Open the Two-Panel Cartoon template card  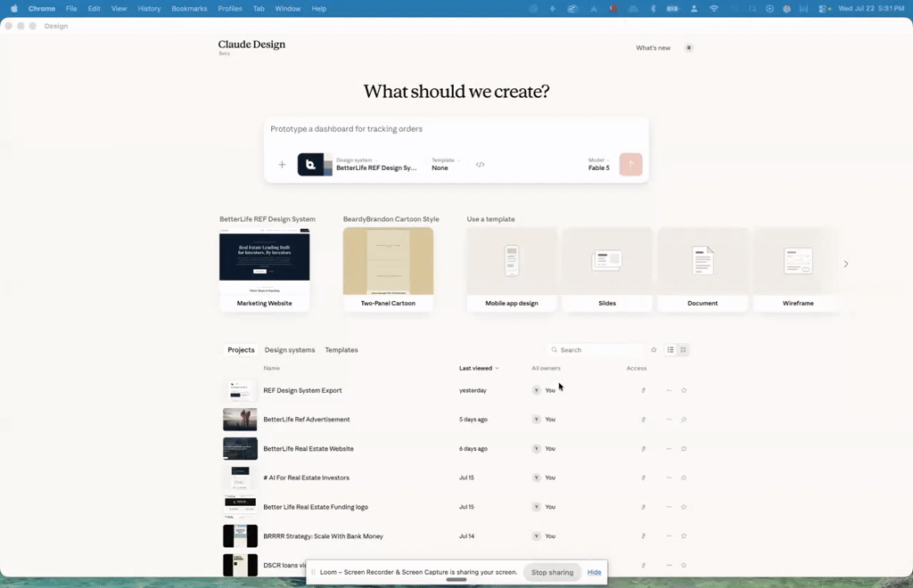[x=388, y=269]
